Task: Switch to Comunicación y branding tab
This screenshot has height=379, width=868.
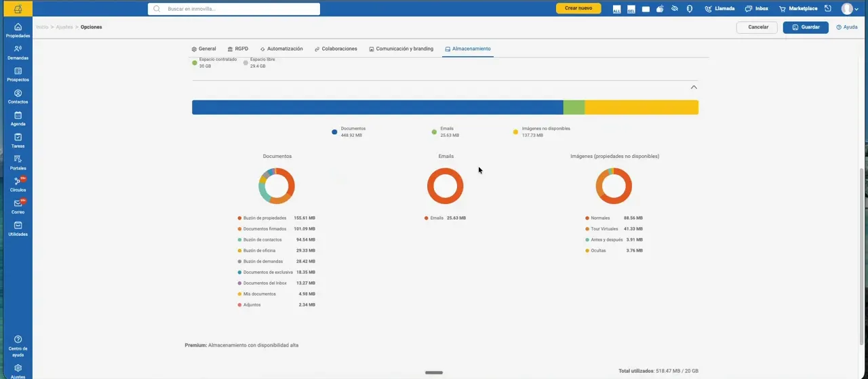Action: (x=401, y=49)
